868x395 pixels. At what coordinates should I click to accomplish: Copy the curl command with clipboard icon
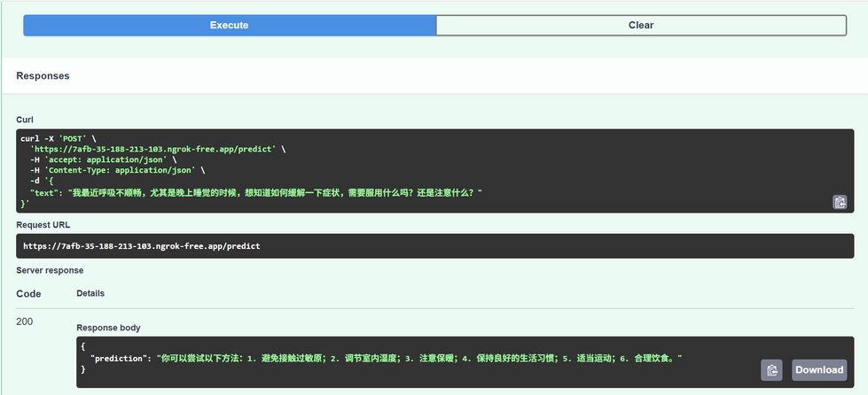840,202
